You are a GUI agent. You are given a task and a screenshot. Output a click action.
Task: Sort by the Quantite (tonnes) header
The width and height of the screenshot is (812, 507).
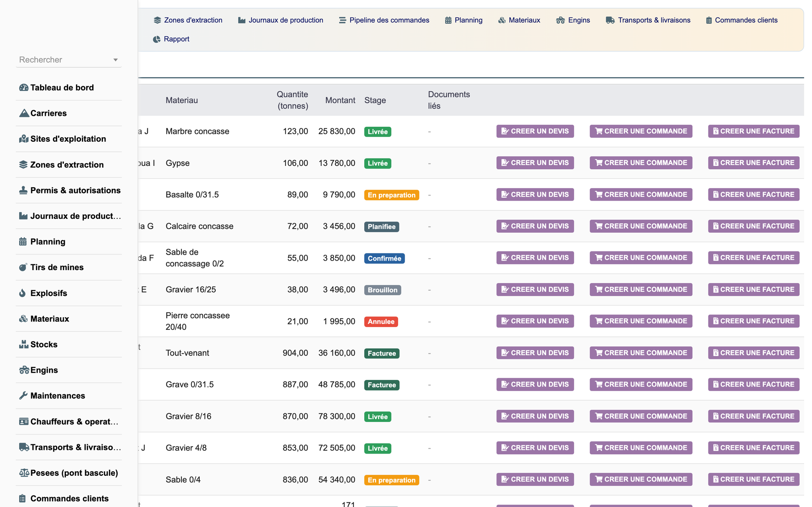tap(293, 100)
